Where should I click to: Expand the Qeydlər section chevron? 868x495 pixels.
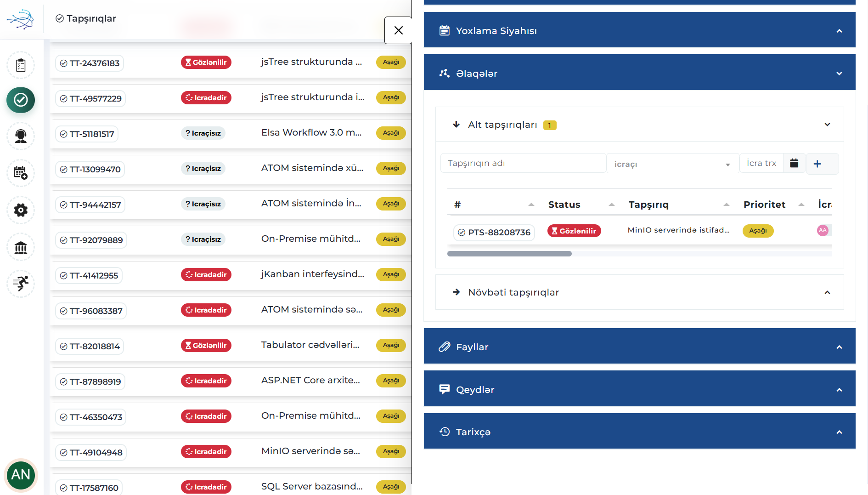[x=839, y=390]
